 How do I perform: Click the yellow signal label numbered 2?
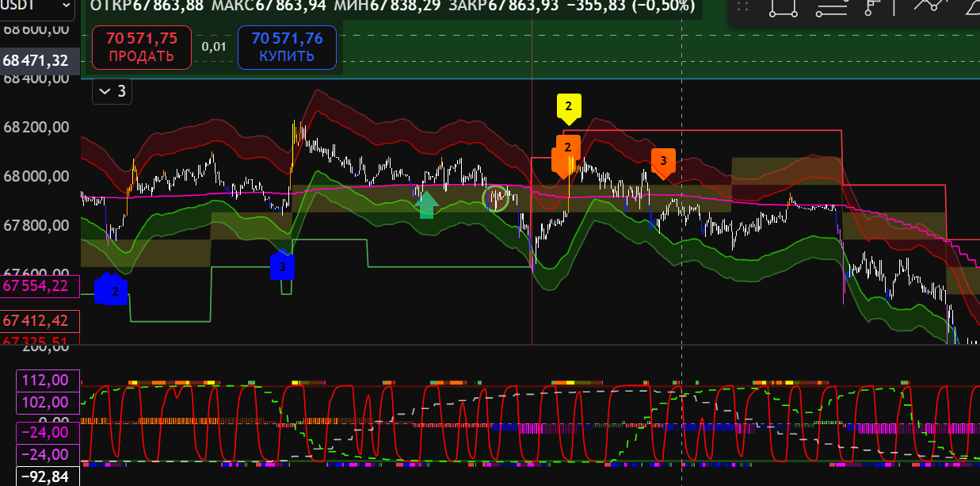pyautogui.click(x=569, y=105)
